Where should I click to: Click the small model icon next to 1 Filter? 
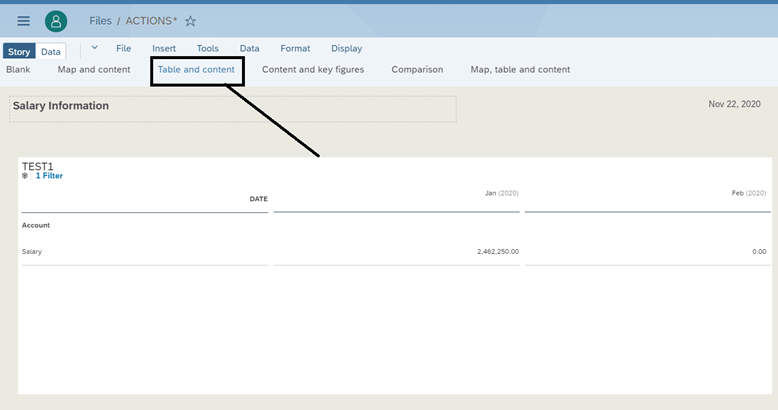click(x=25, y=176)
